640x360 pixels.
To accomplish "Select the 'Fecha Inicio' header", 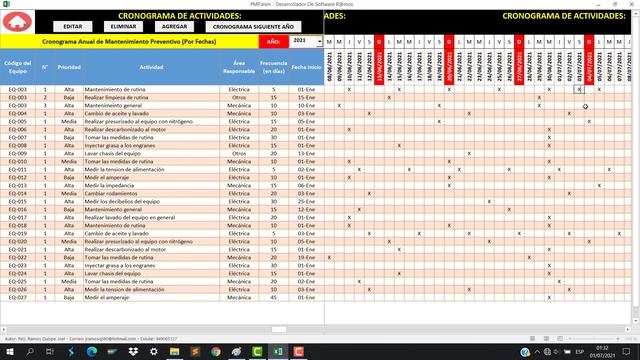I will (x=306, y=67).
